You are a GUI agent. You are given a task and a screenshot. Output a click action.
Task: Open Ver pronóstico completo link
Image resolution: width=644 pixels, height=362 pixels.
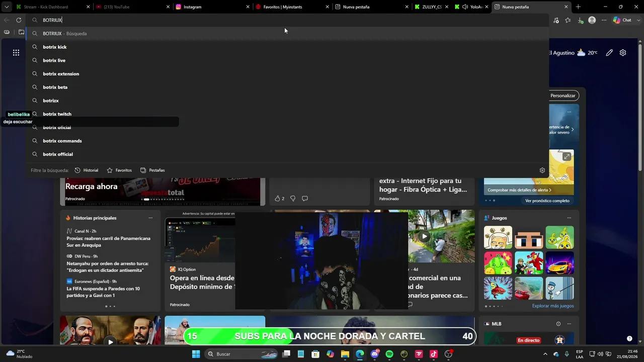tap(547, 201)
